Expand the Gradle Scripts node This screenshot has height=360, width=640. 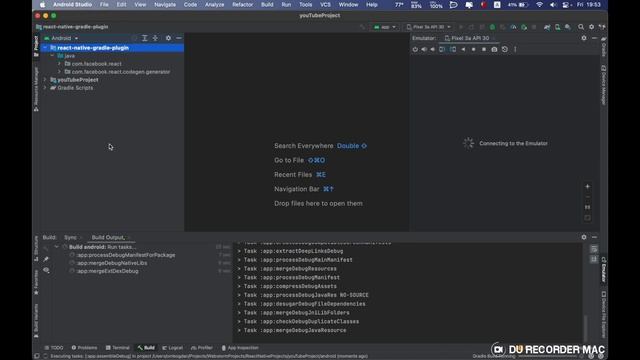point(45,88)
